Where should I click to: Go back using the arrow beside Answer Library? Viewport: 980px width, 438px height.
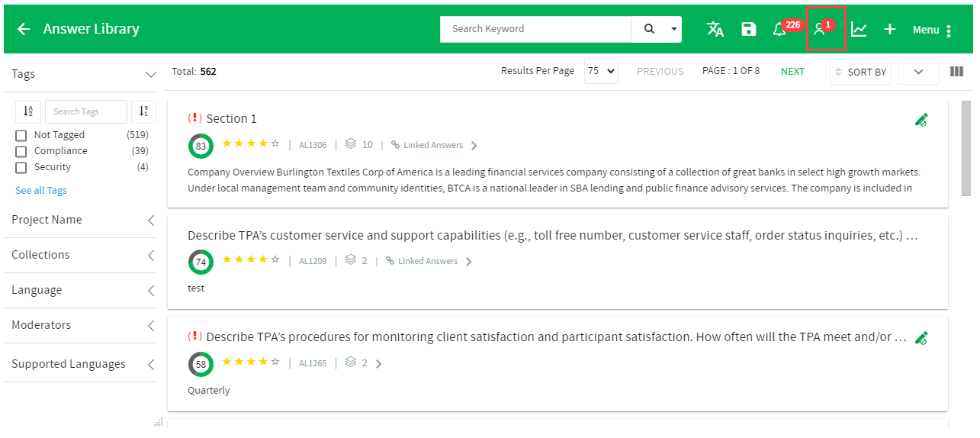click(x=24, y=29)
